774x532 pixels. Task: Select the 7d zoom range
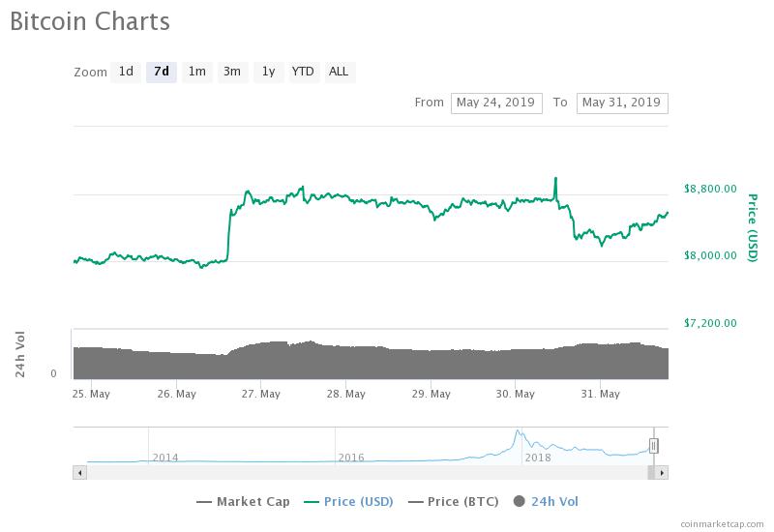point(162,72)
